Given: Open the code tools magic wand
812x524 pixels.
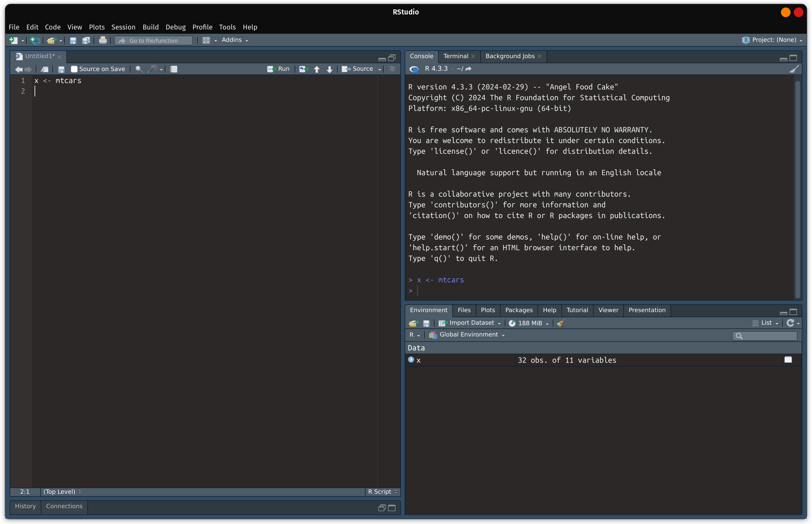Looking at the screenshot, I should tap(153, 69).
